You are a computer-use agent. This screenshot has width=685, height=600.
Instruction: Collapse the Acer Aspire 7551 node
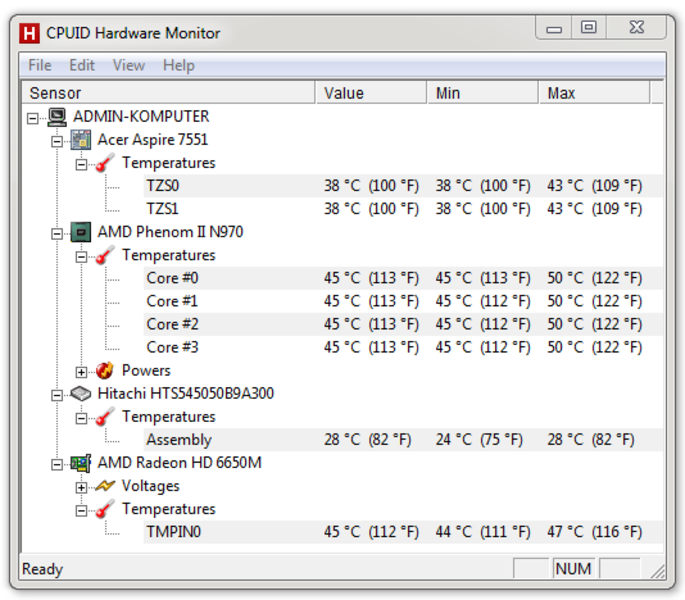click(57, 141)
